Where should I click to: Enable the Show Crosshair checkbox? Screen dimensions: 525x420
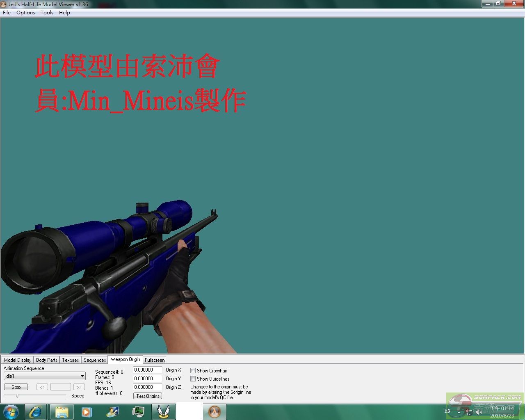click(x=193, y=371)
